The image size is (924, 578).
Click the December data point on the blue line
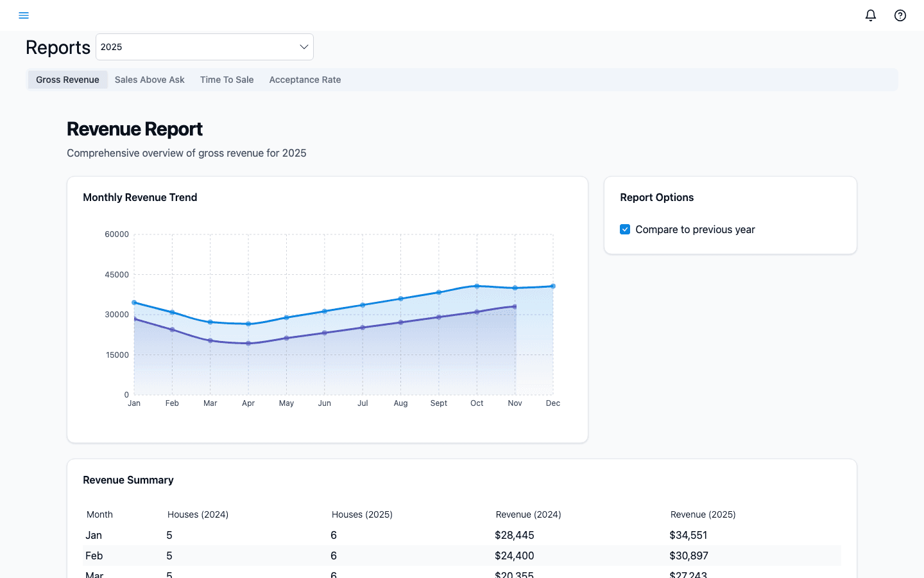(552, 286)
